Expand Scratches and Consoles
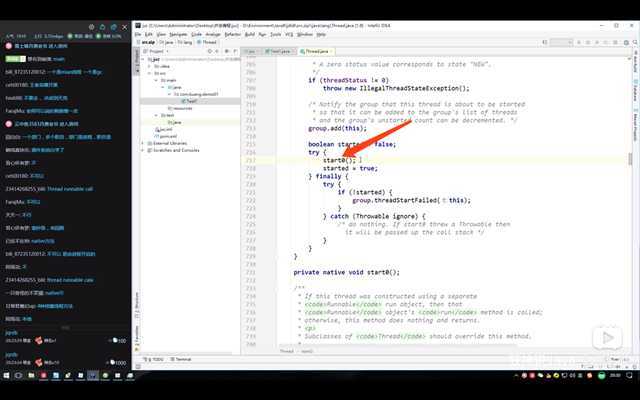This screenshot has height=400, width=640. tap(143, 150)
